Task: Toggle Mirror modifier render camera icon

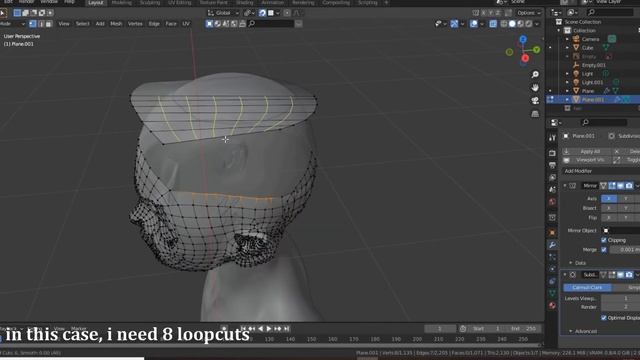Action: [x=629, y=186]
